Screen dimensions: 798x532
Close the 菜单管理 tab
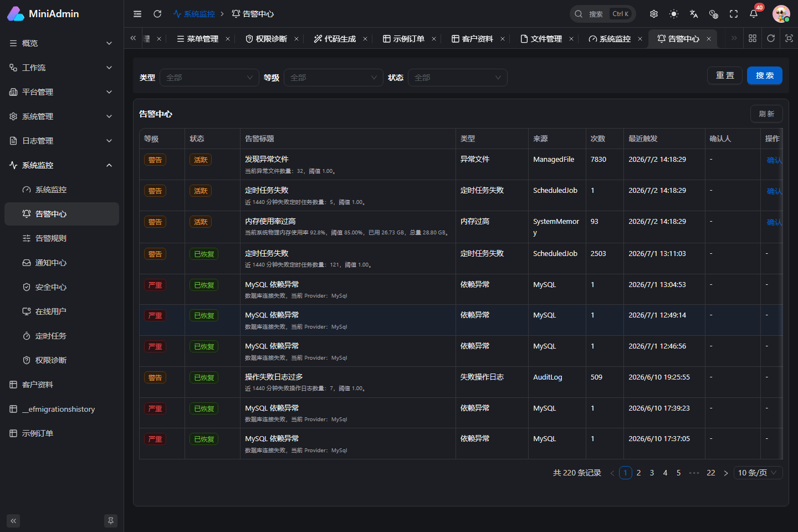click(x=228, y=39)
